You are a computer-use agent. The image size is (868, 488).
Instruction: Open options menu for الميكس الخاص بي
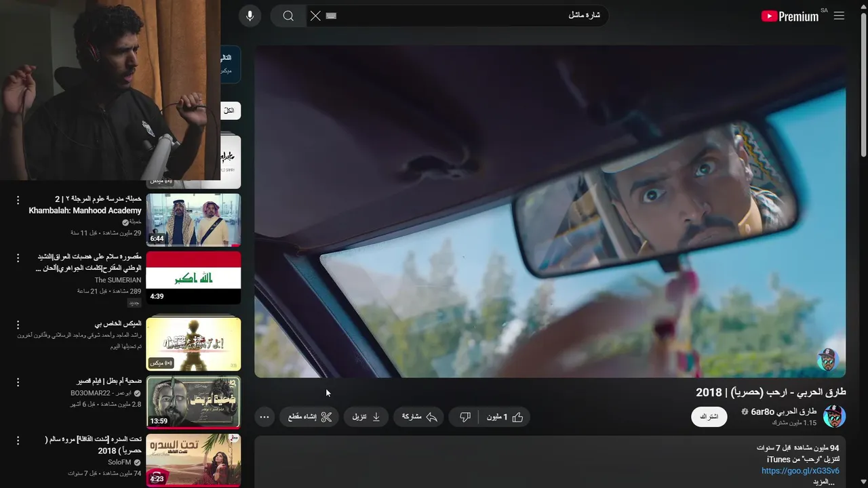18,325
